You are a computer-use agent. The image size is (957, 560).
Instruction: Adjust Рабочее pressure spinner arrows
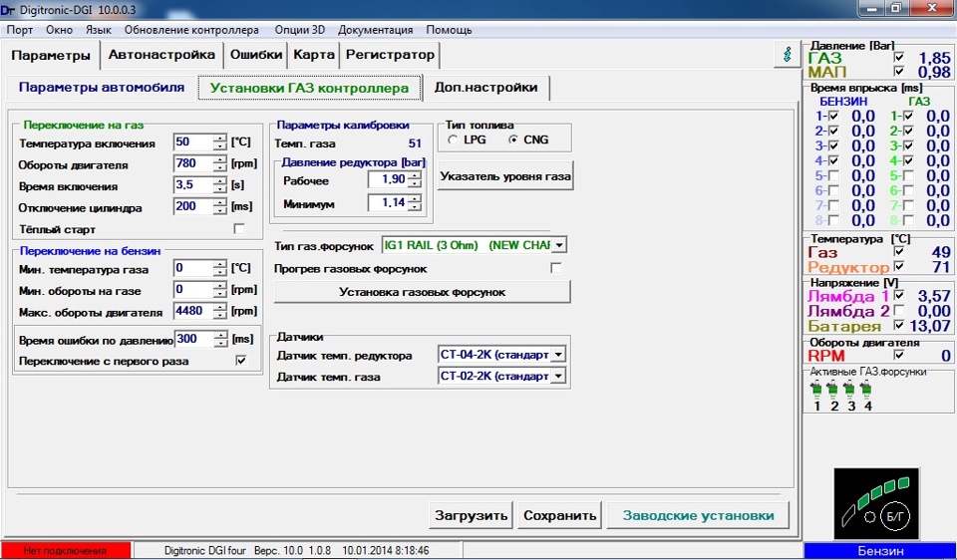coord(415,179)
